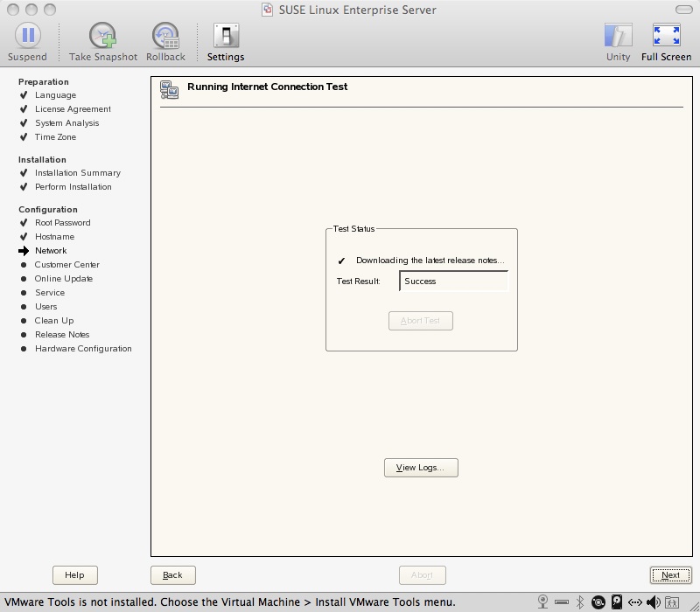Viewport: 700px width, 612px height.
Task: Click the document icon in title bar
Action: click(x=267, y=10)
